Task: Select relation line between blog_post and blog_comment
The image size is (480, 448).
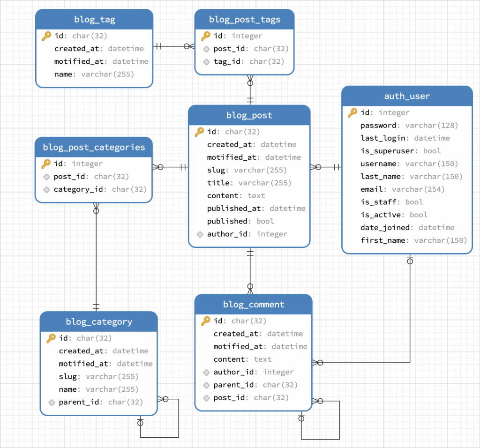Action: point(250,271)
